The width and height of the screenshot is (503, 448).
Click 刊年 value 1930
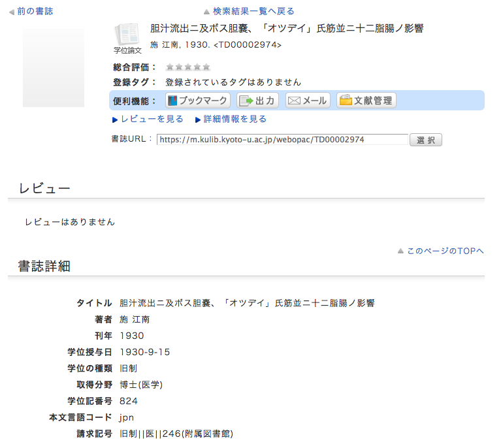tap(132, 336)
